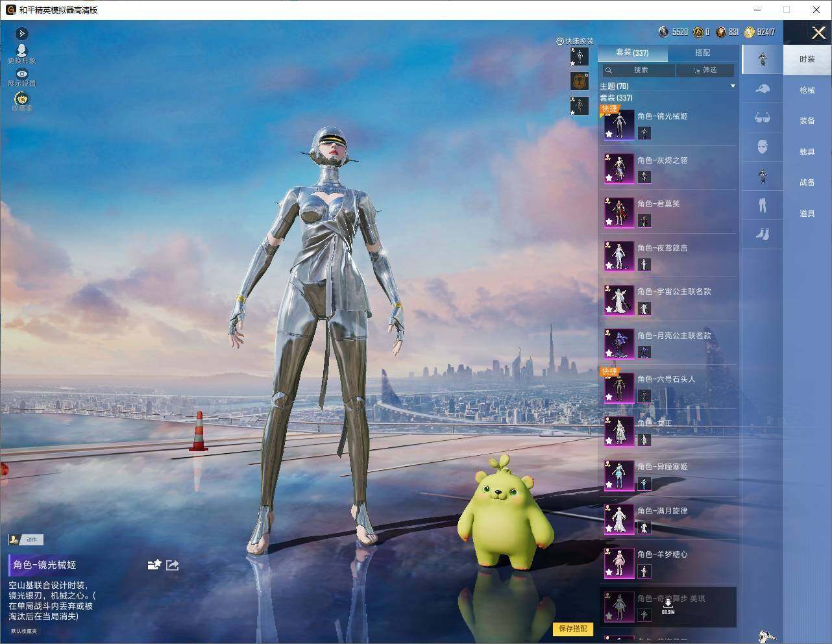Screen dimensions: 832x644
Task: Download the 奇迹舞步 美琪 outfit
Action: click(668, 606)
